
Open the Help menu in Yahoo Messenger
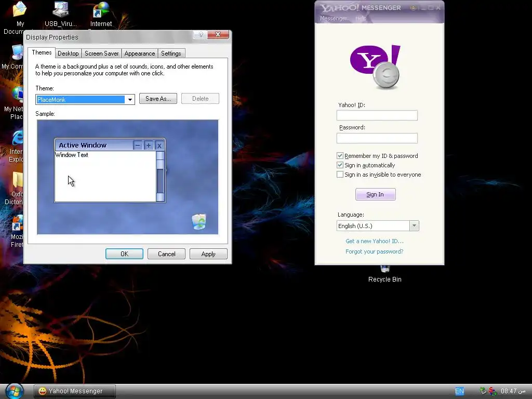pos(361,18)
